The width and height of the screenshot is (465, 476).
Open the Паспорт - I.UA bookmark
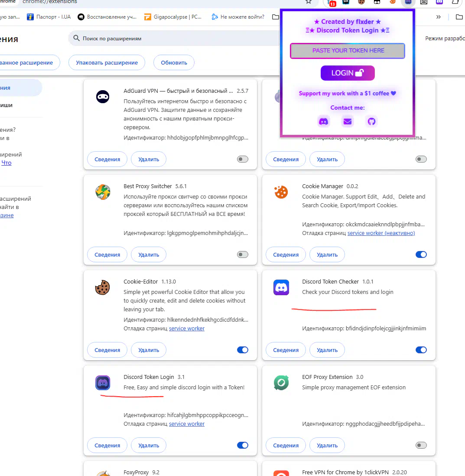click(49, 17)
